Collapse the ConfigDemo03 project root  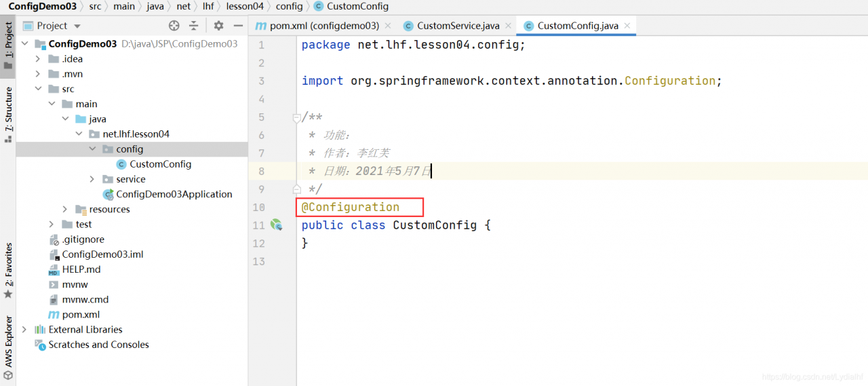tap(25, 44)
